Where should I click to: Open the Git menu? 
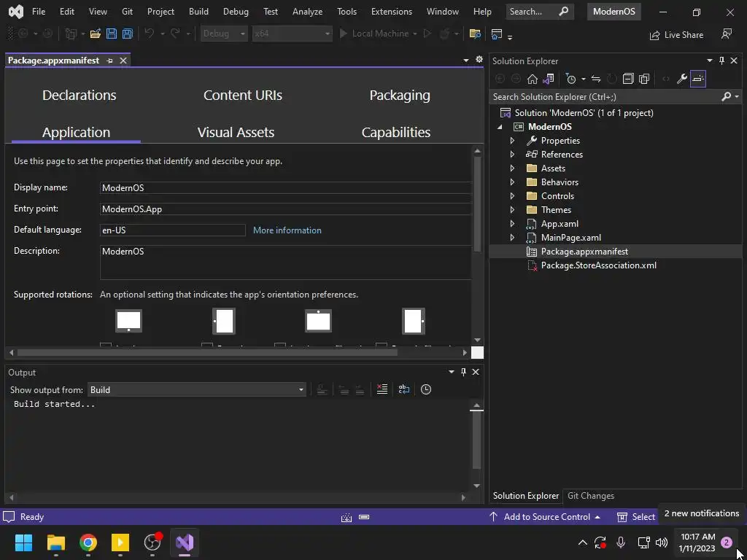(x=127, y=12)
